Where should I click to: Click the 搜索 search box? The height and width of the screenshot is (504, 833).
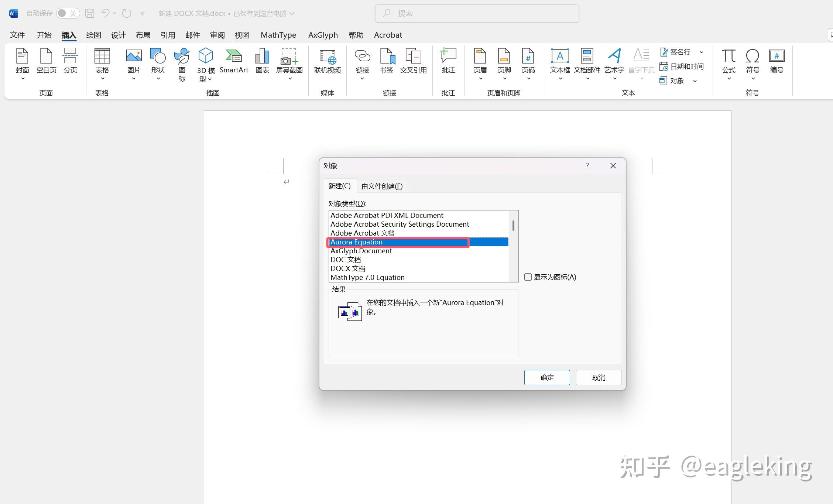click(477, 13)
